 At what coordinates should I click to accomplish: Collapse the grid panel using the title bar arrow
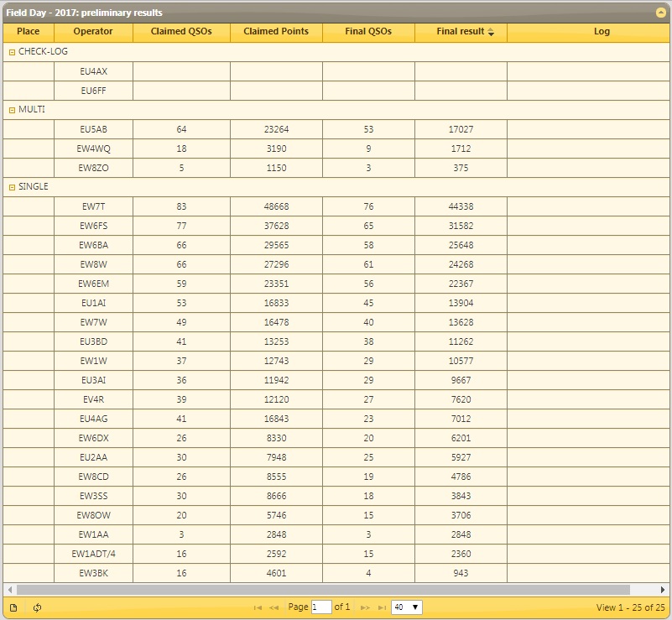[661, 13]
